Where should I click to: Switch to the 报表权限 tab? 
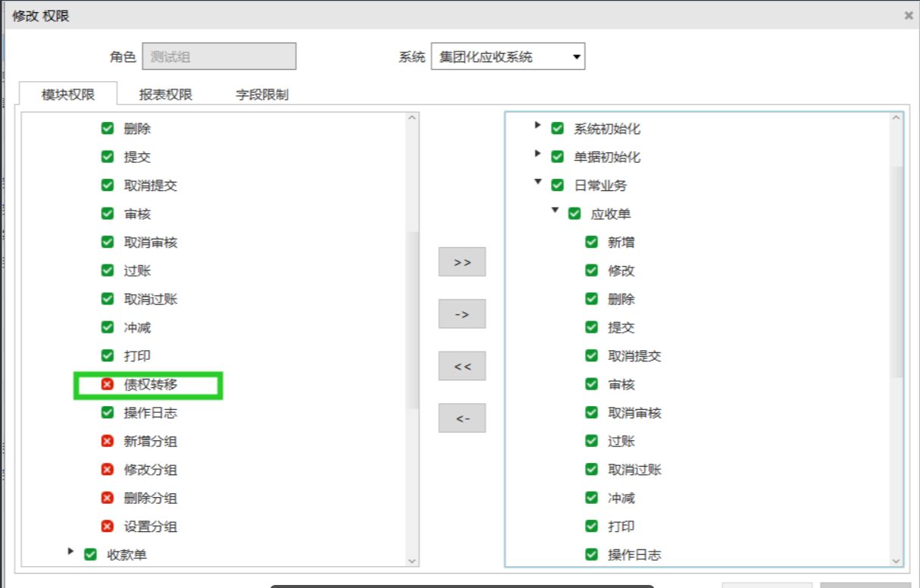click(165, 95)
